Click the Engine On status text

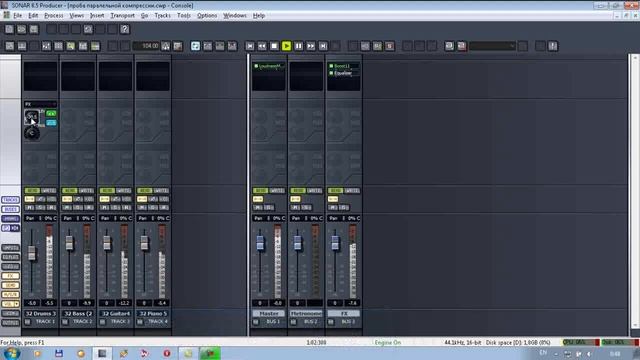pos(388,342)
